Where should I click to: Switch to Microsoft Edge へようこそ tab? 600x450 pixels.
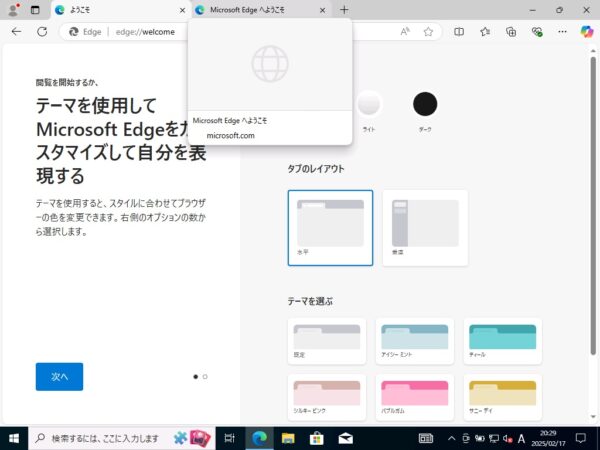point(261,10)
